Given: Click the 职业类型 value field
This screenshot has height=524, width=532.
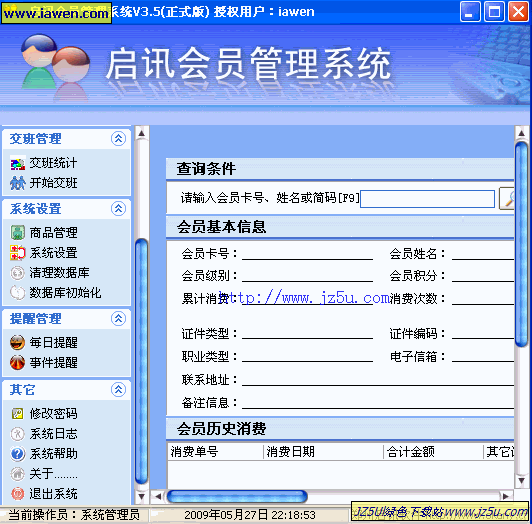Looking at the screenshot, I should click(307, 357).
